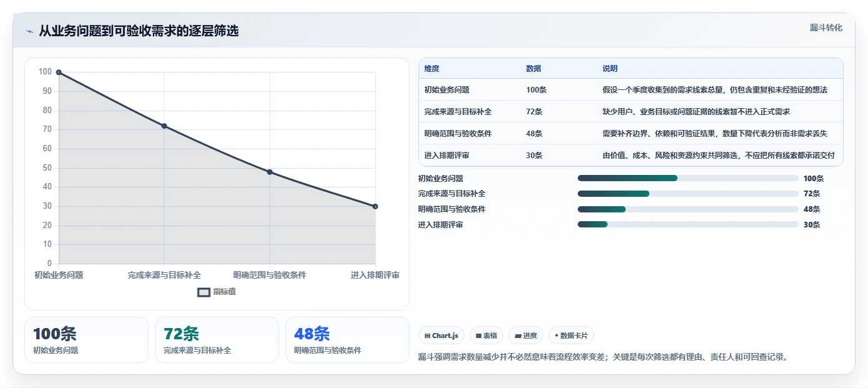Viewport: 868px width, 388px height.
Task: Toggle the 指标值 legend item
Action: 217,292
